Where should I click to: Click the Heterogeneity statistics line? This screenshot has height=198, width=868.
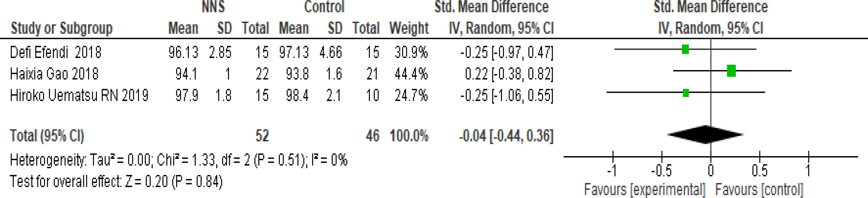point(179,160)
